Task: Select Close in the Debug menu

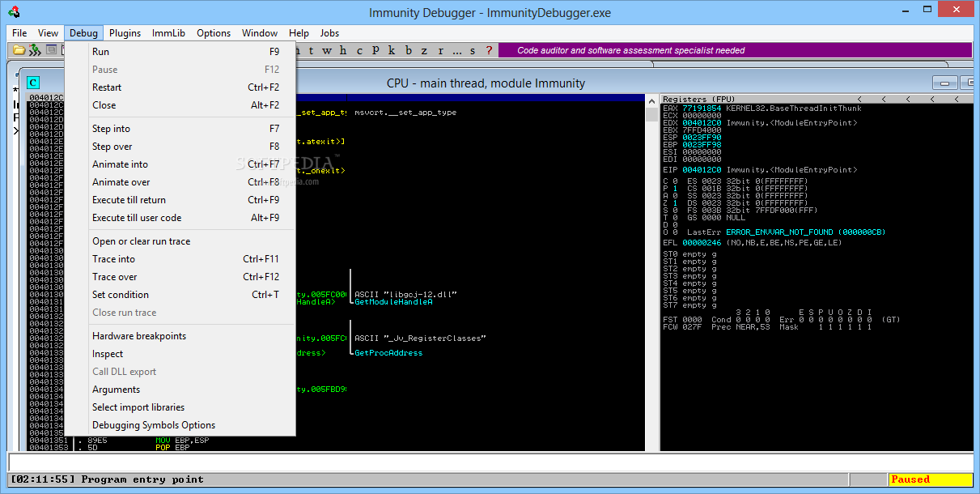Action: (191, 105)
